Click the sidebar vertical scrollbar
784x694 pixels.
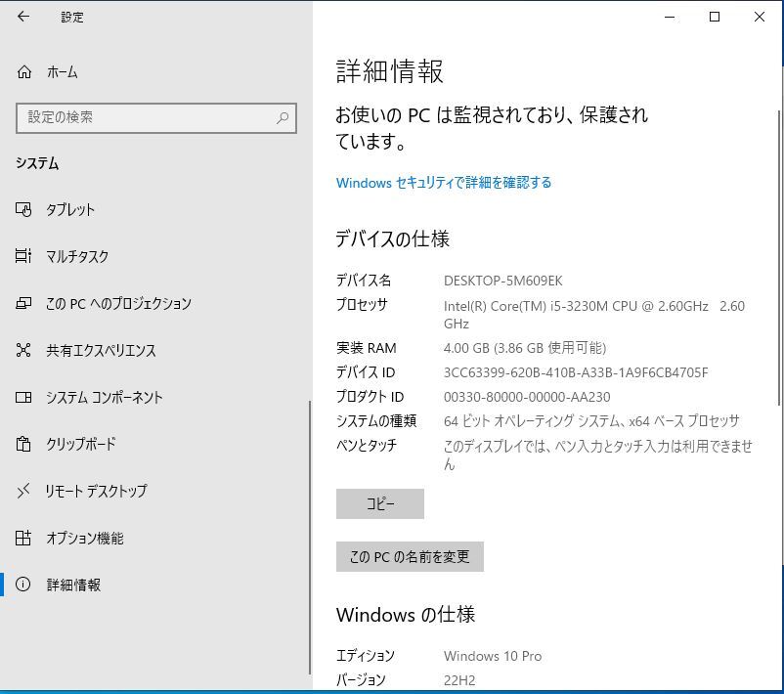310,538
